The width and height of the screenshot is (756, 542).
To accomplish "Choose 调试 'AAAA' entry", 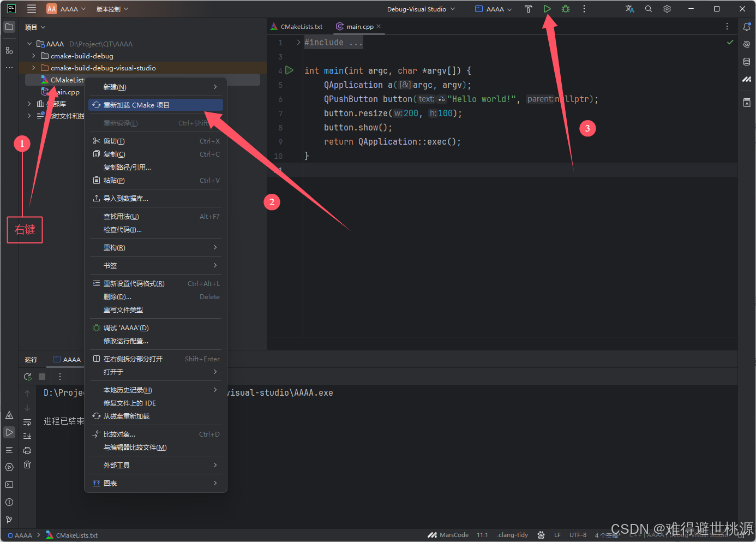I will [x=155, y=328].
